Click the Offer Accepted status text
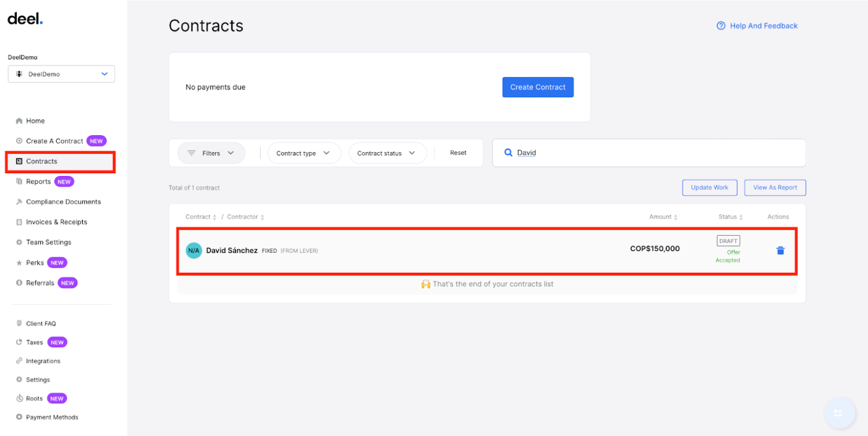Image resolution: width=868 pixels, height=436 pixels. (728, 256)
